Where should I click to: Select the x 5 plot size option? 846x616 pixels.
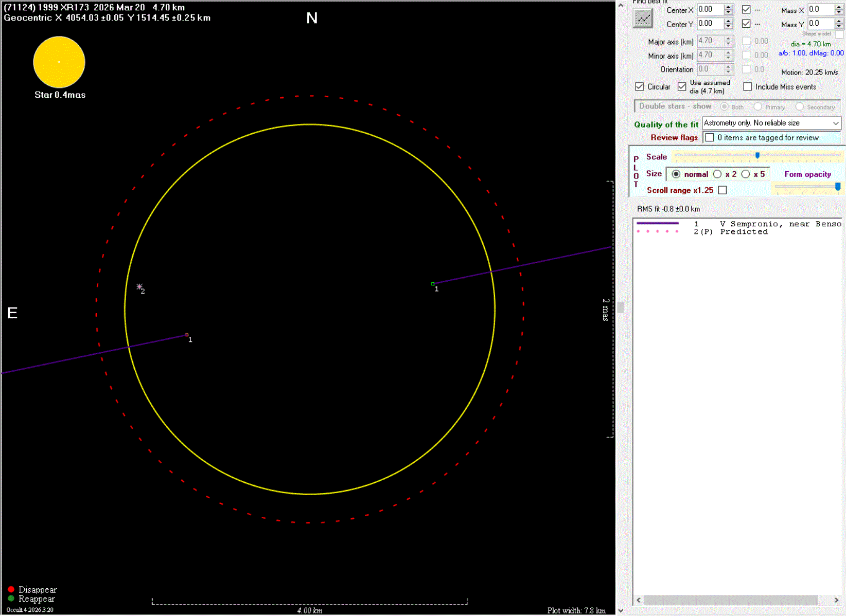[746, 174]
